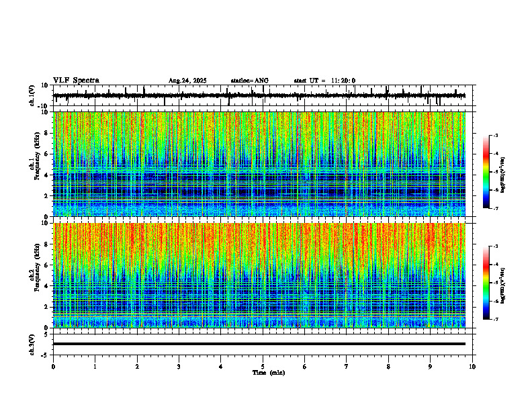
Task: Click the "-7" label on ch.2 color bar
Action: coord(496,319)
